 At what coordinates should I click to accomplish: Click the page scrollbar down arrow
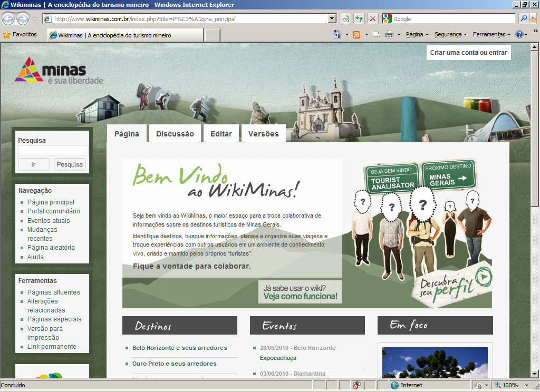(534, 374)
